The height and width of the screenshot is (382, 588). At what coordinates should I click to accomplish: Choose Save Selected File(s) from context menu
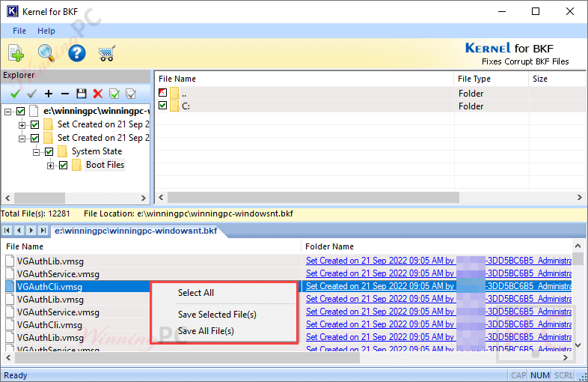point(224,315)
